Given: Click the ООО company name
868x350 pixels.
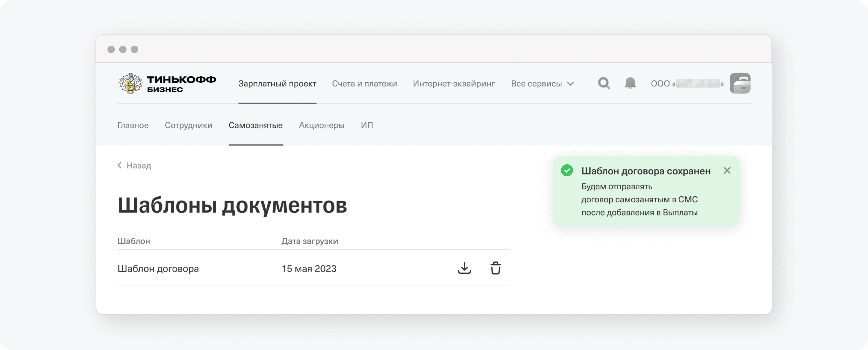Looking at the screenshot, I should (687, 84).
